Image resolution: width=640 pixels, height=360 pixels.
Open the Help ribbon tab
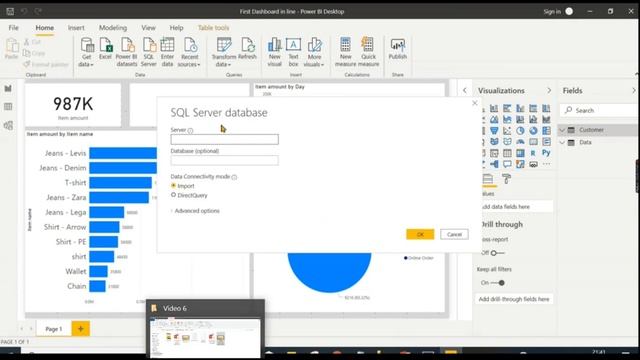pos(176,28)
